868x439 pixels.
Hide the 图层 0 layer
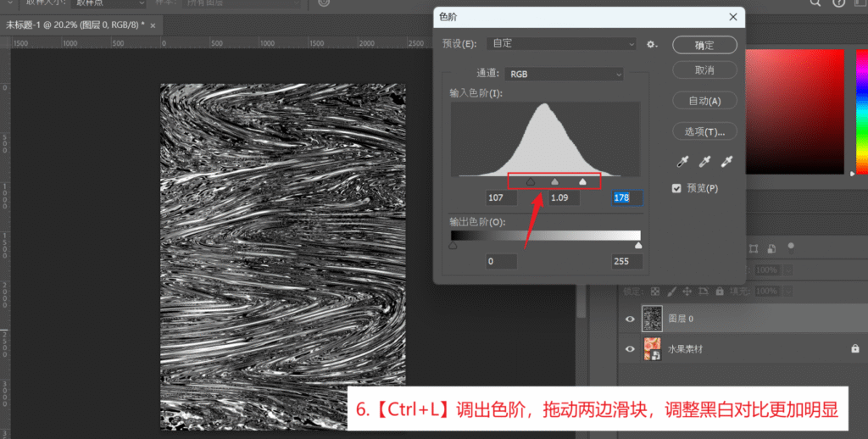coord(630,319)
